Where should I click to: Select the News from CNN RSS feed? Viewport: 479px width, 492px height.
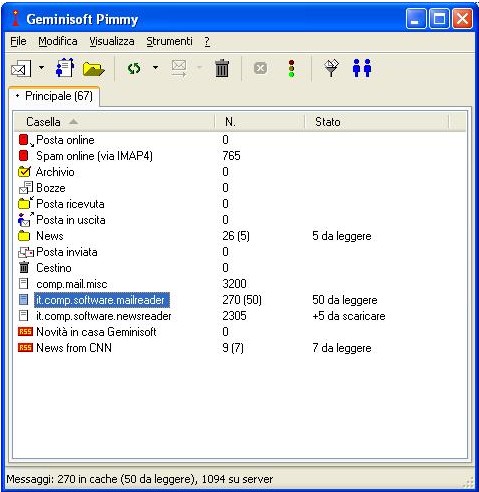coord(74,348)
